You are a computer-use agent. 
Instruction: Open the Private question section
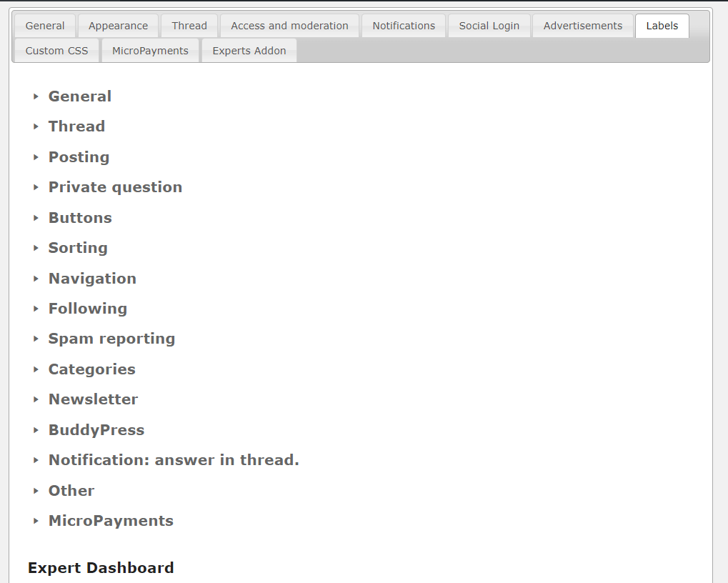click(115, 187)
